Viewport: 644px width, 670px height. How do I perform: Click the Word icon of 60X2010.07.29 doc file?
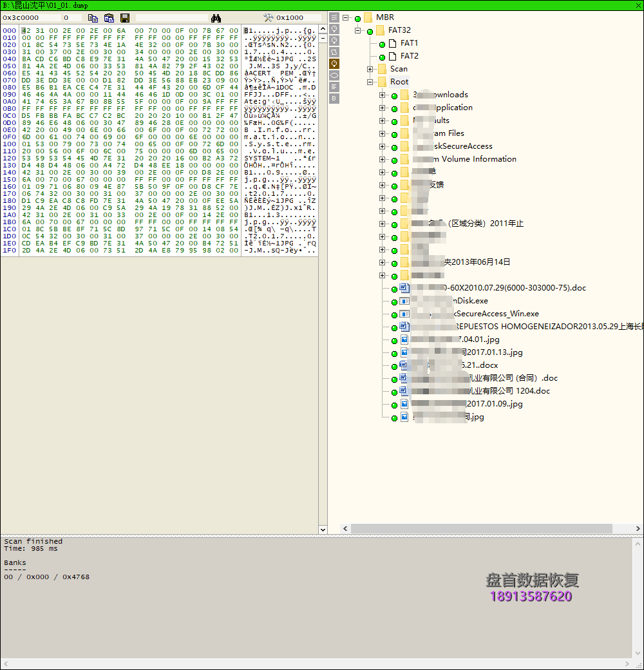point(404,288)
